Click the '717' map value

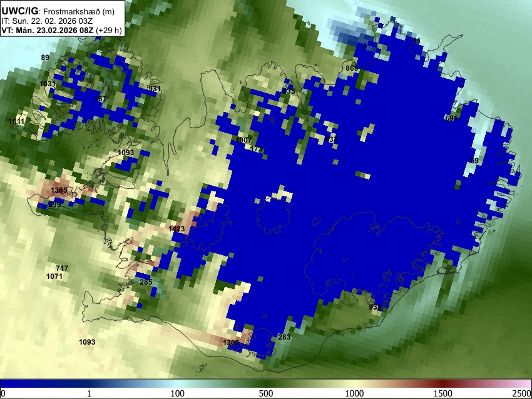(x=62, y=268)
